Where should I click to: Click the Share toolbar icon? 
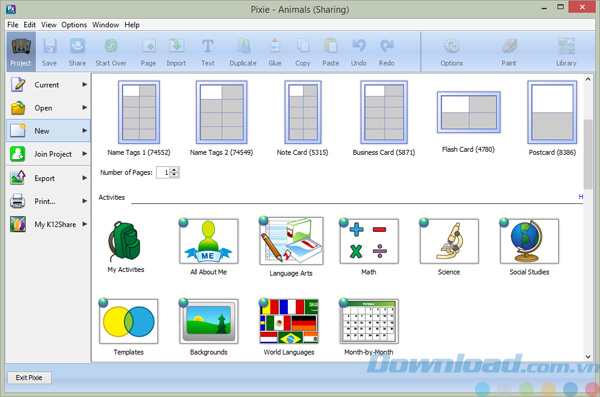pyautogui.click(x=77, y=52)
